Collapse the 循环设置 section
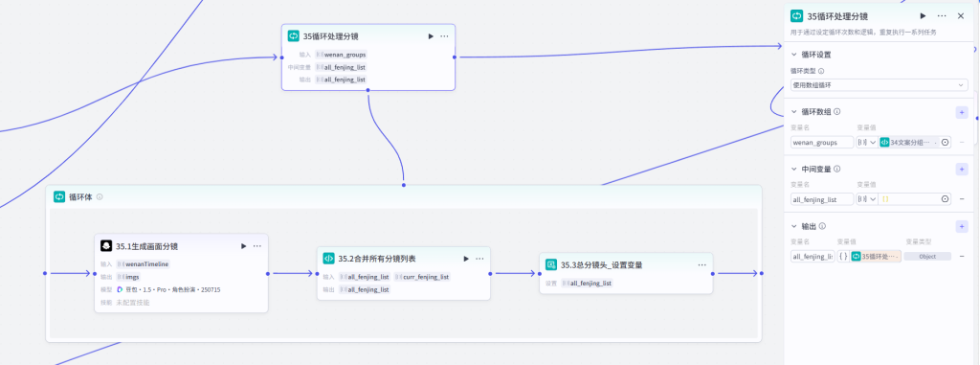Screen dimensions: 980x365 coord(794,56)
